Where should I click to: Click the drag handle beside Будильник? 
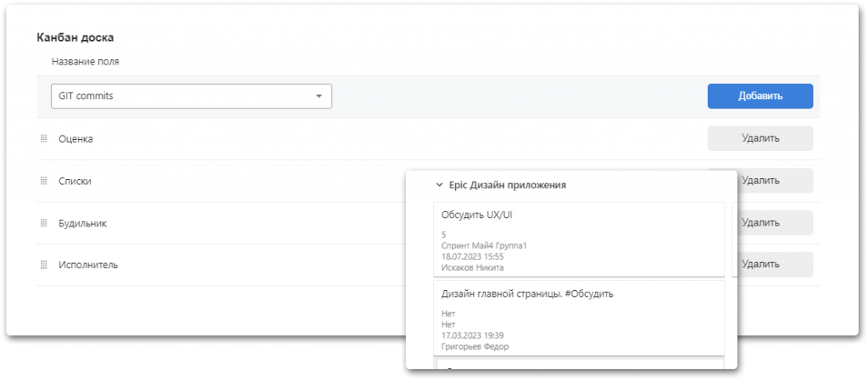tap(44, 223)
